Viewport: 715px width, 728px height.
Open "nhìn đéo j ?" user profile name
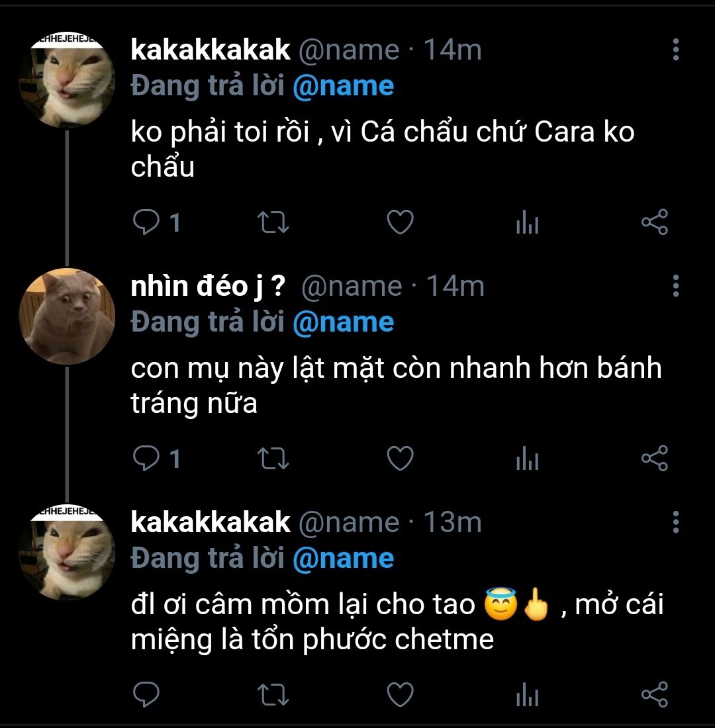pos(208,286)
